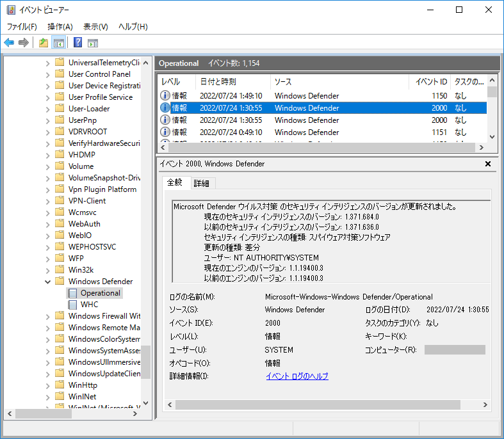Viewport: 504px width, 439px height.
Task: Click the Event Viewer title bar icon
Action: 11,10
